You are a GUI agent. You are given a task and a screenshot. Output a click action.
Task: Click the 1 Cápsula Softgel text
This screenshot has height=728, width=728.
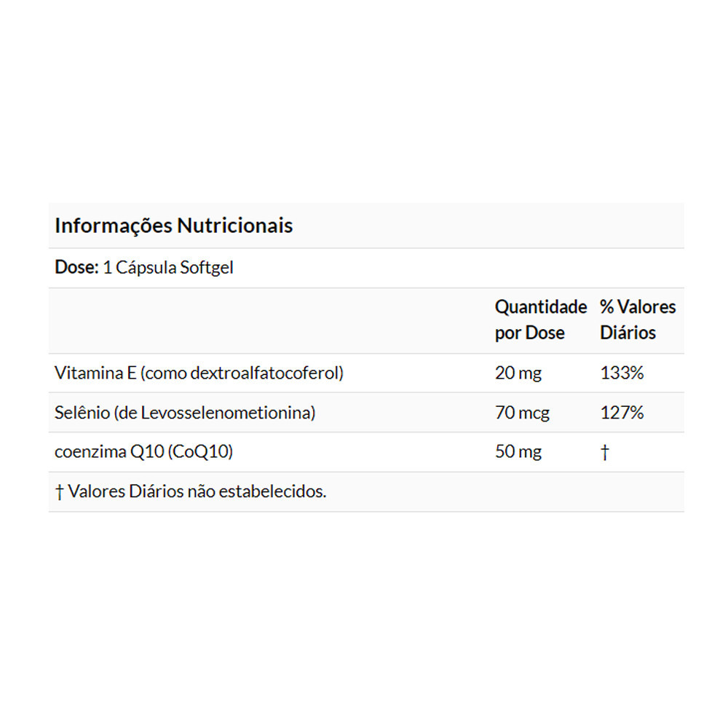click(168, 267)
